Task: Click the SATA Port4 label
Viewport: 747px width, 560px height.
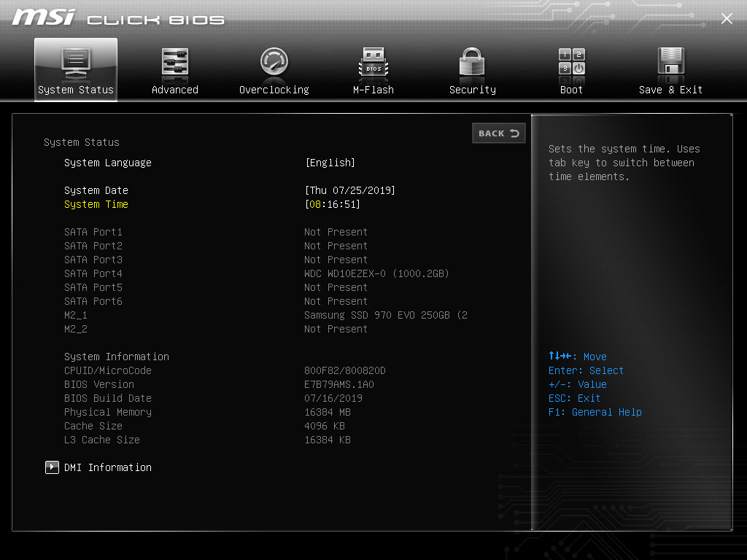Action: (93, 273)
